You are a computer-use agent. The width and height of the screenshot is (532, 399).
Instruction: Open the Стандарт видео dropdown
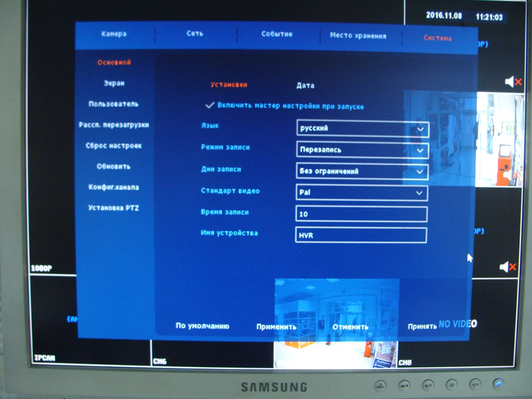click(x=362, y=193)
